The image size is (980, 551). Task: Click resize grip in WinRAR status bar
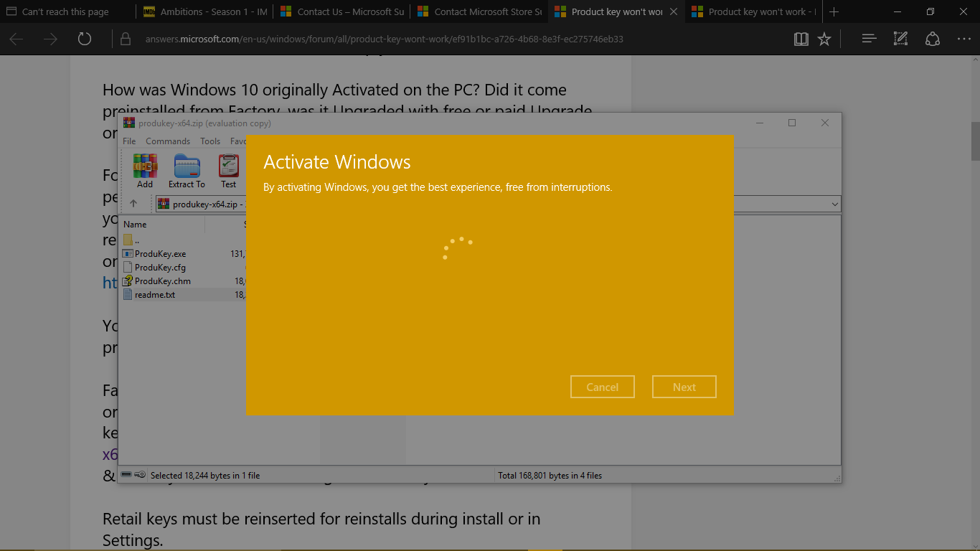coord(837,478)
